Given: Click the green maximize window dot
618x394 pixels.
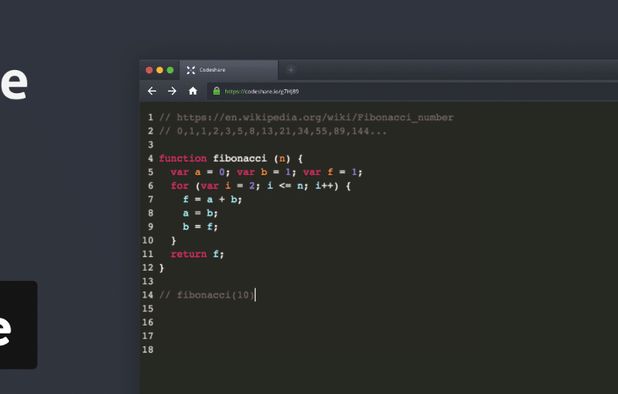Looking at the screenshot, I should [x=170, y=70].
